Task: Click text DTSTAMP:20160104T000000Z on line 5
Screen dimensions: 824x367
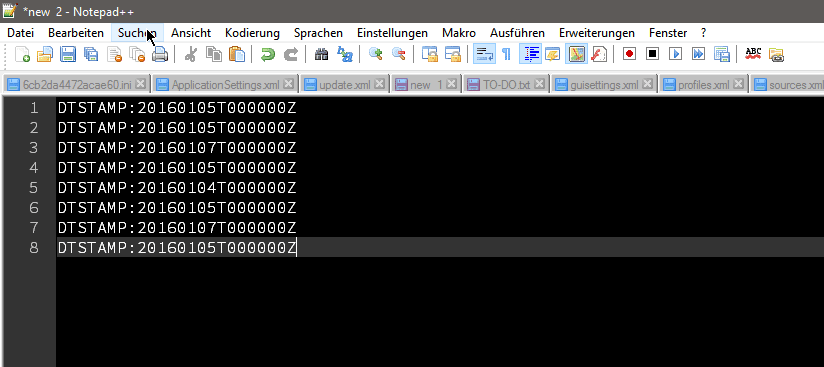Action: point(177,188)
